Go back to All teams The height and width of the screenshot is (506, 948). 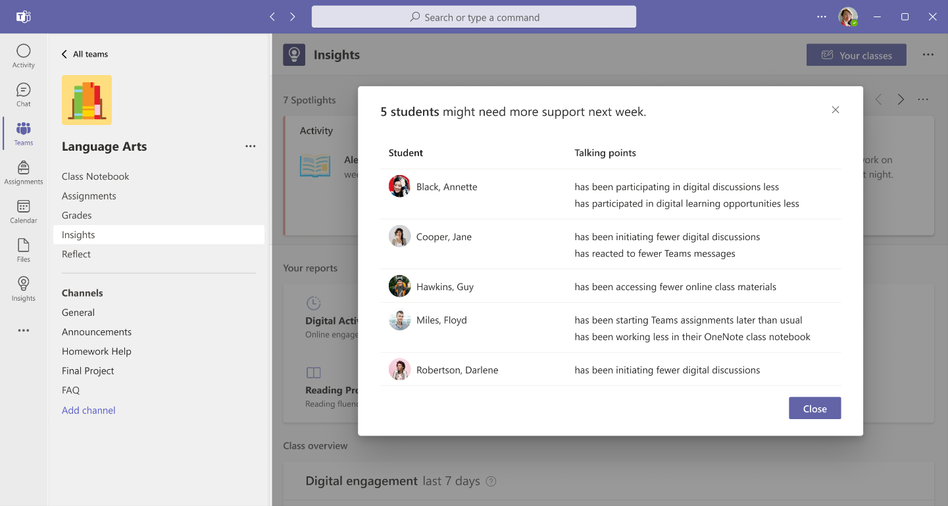coord(85,54)
